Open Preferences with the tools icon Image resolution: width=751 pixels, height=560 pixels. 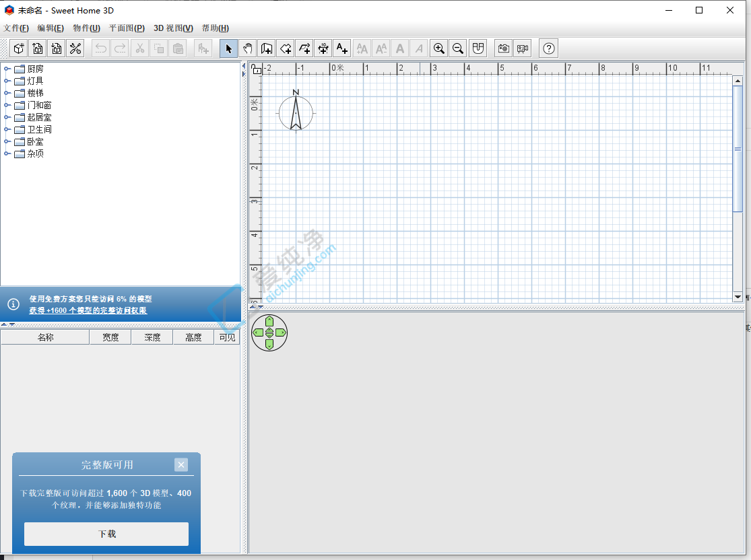click(75, 48)
